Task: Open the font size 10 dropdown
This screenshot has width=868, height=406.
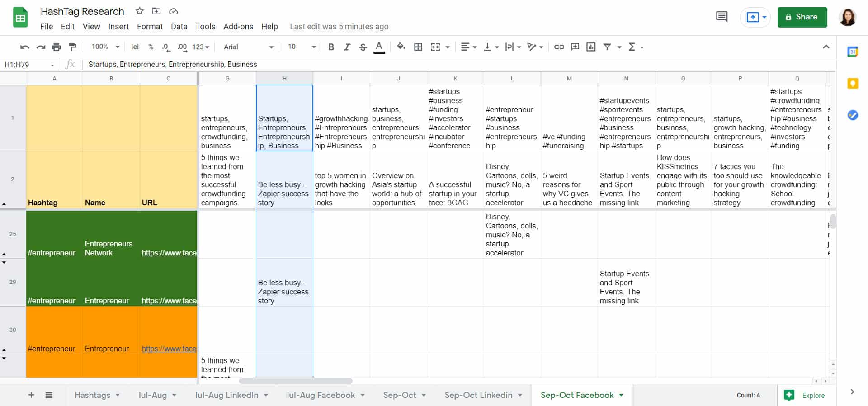Action: (x=302, y=47)
